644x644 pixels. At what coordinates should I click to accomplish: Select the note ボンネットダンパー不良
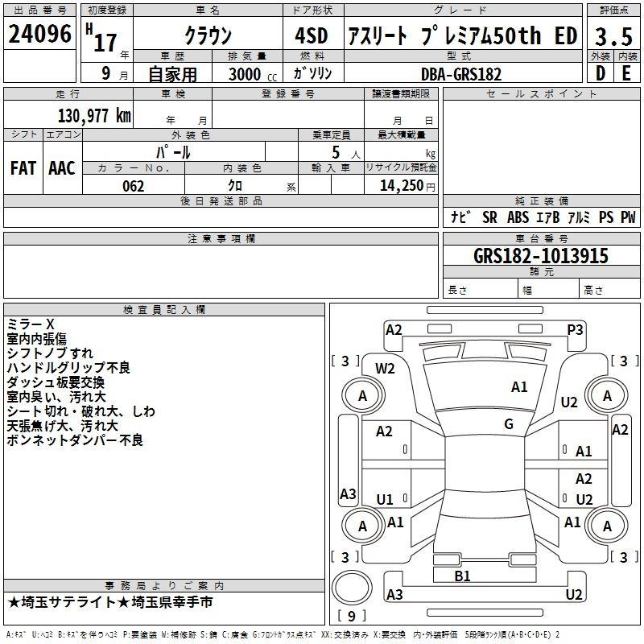pyautogui.click(x=75, y=440)
